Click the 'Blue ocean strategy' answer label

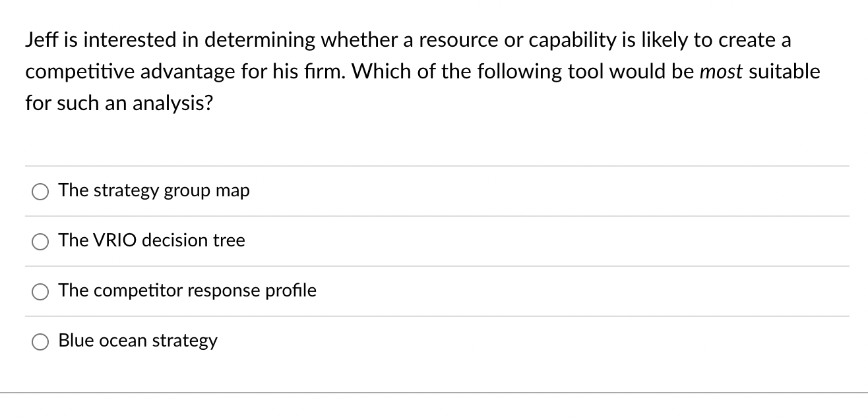138,341
